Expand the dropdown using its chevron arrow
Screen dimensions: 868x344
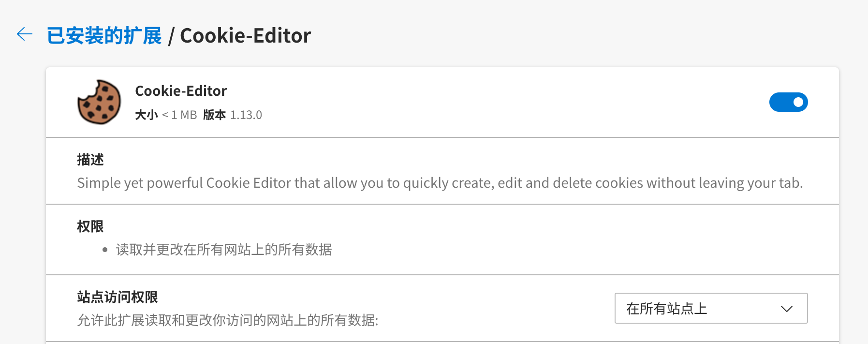tap(787, 309)
